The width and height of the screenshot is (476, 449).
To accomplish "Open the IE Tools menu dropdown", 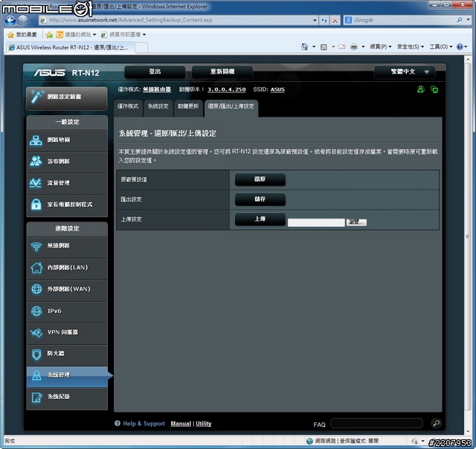I will (x=441, y=47).
